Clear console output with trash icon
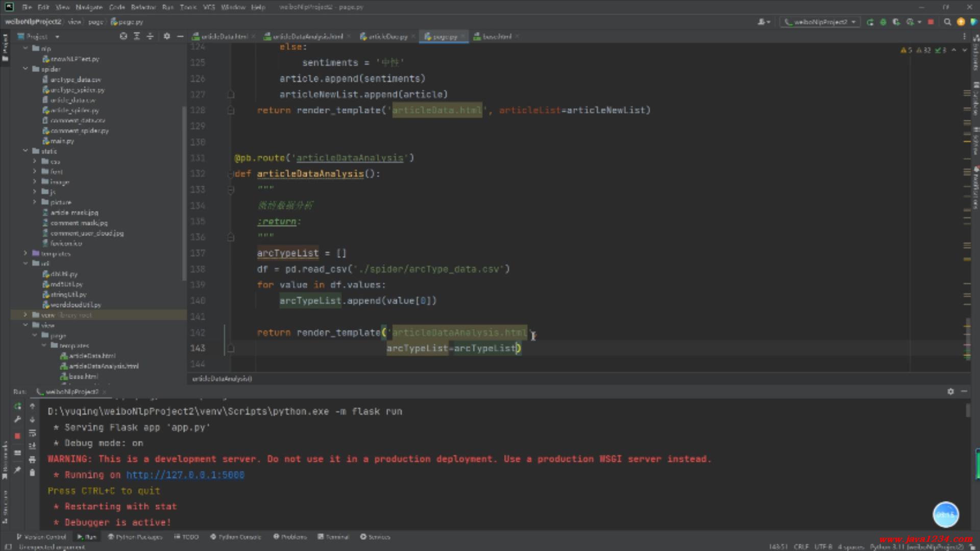The height and width of the screenshot is (551, 980). [x=32, y=473]
